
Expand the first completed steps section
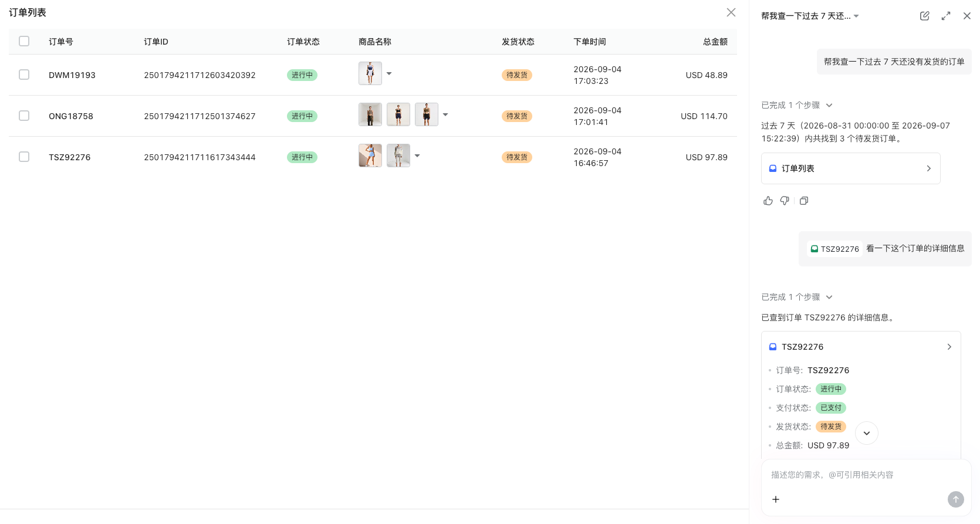tap(796, 105)
